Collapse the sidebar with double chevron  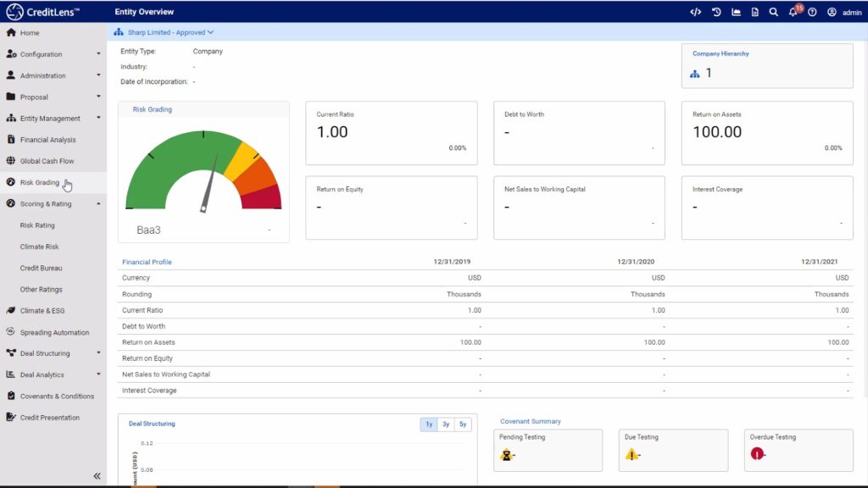click(x=97, y=476)
